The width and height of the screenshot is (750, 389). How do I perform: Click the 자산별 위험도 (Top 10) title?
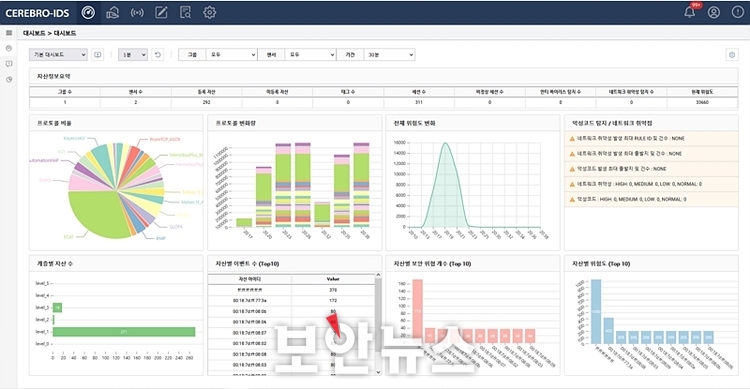pyautogui.click(x=601, y=264)
